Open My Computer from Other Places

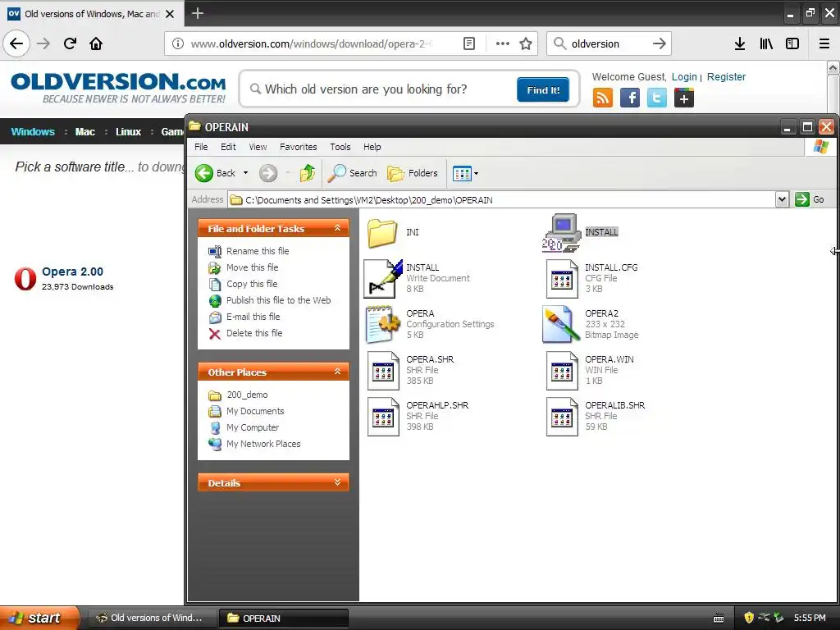coord(253,427)
